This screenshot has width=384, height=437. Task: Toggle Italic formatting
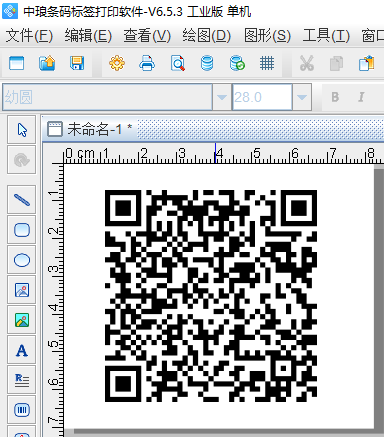pyautogui.click(x=361, y=97)
